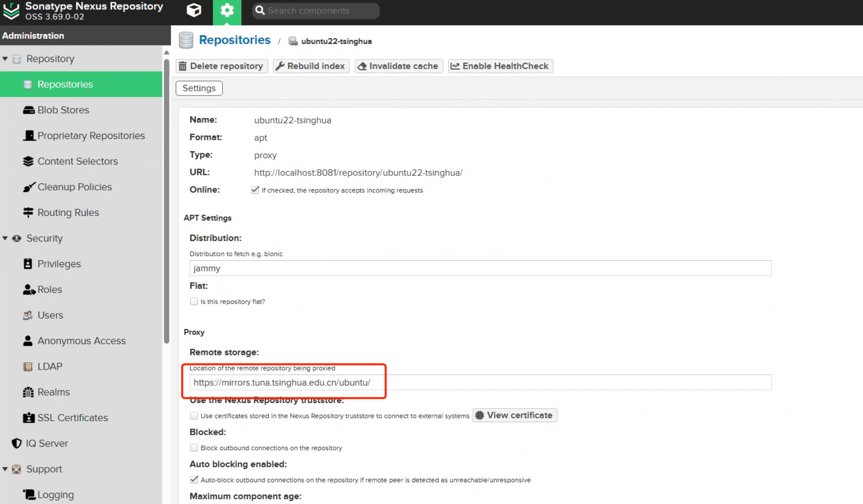The image size is (863, 504).
Task: Open Proprietary Repositories section
Action: click(91, 136)
